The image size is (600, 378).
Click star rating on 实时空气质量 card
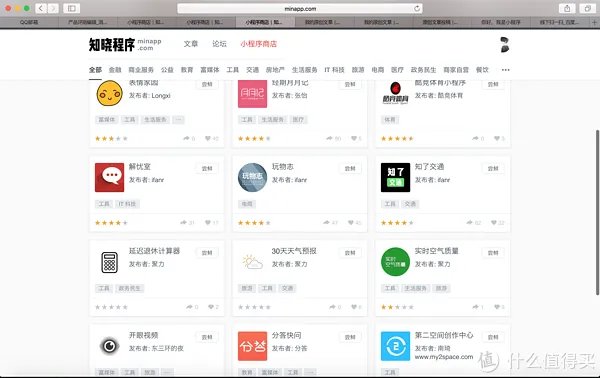tap(397, 307)
